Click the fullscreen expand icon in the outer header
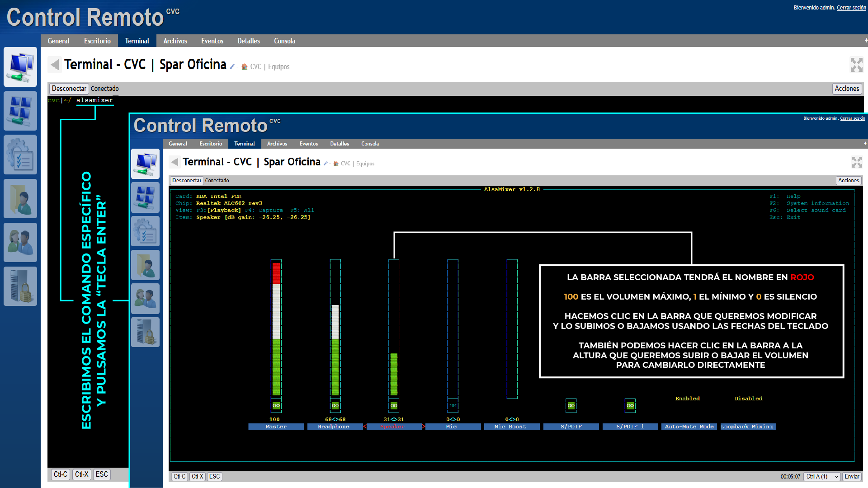868x488 pixels. pos(856,65)
